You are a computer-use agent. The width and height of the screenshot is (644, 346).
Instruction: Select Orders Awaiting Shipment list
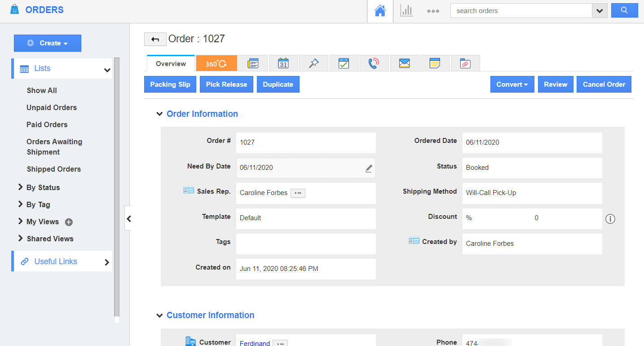[54, 147]
